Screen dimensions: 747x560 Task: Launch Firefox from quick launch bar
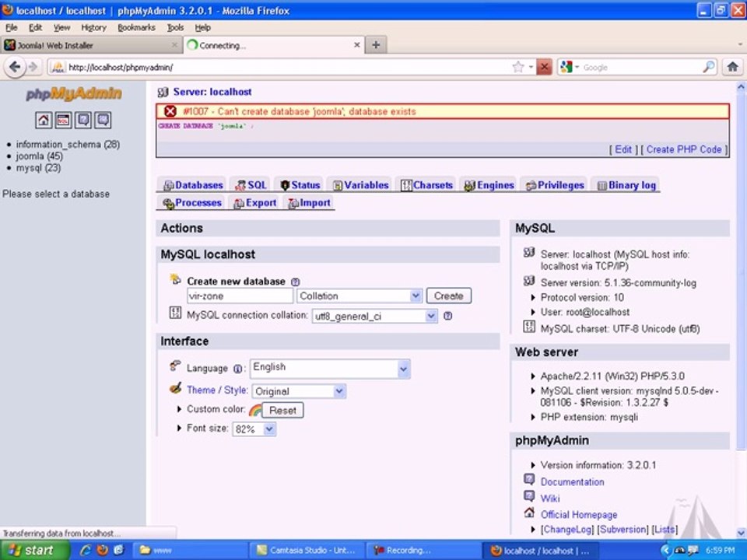pos(102,550)
